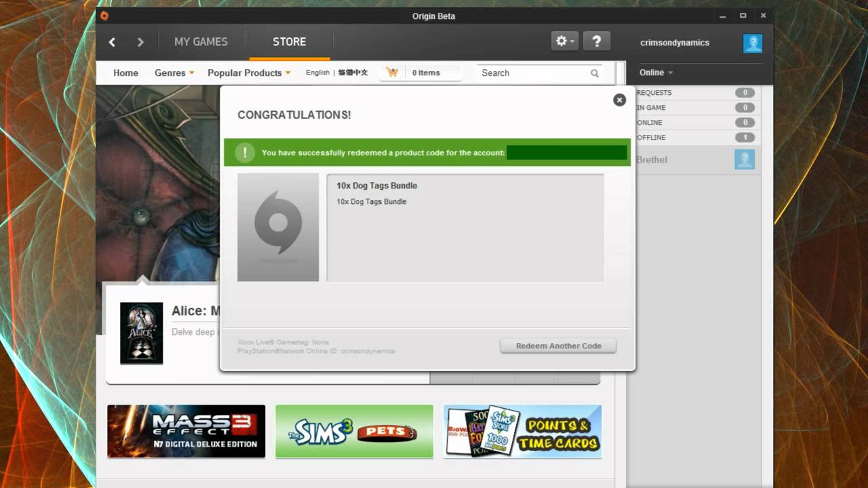
Task: Open the Online status dropdown
Action: click(656, 73)
